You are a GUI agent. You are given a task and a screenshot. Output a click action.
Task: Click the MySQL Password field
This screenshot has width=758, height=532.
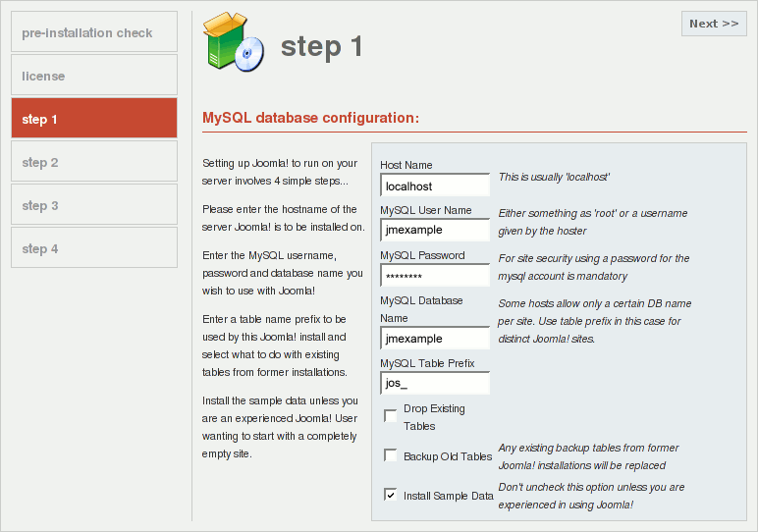pyautogui.click(x=435, y=276)
